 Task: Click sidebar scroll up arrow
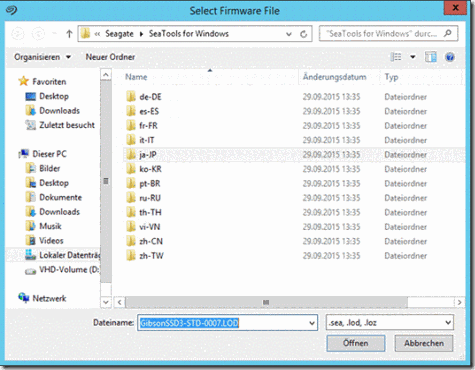pos(106,75)
